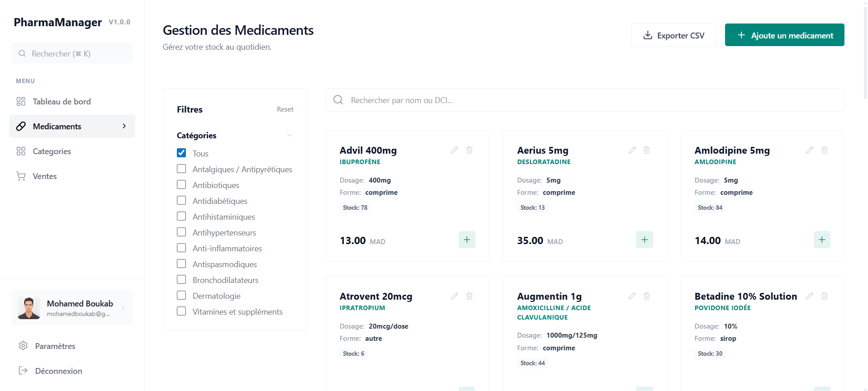Edit the Betadine 10% Solution card
This screenshot has width=868, height=391.
810,296
